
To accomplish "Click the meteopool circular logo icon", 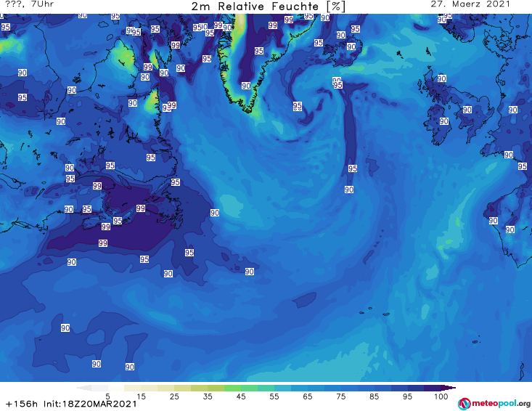I will (x=464, y=404).
